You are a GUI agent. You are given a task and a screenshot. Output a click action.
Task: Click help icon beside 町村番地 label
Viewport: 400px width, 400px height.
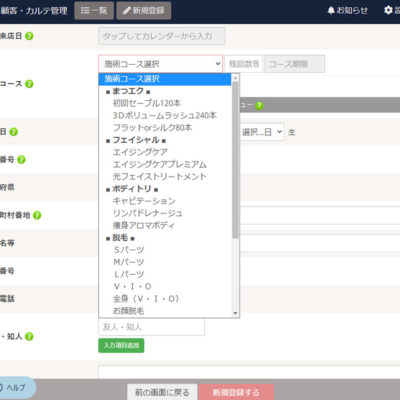coord(37,215)
